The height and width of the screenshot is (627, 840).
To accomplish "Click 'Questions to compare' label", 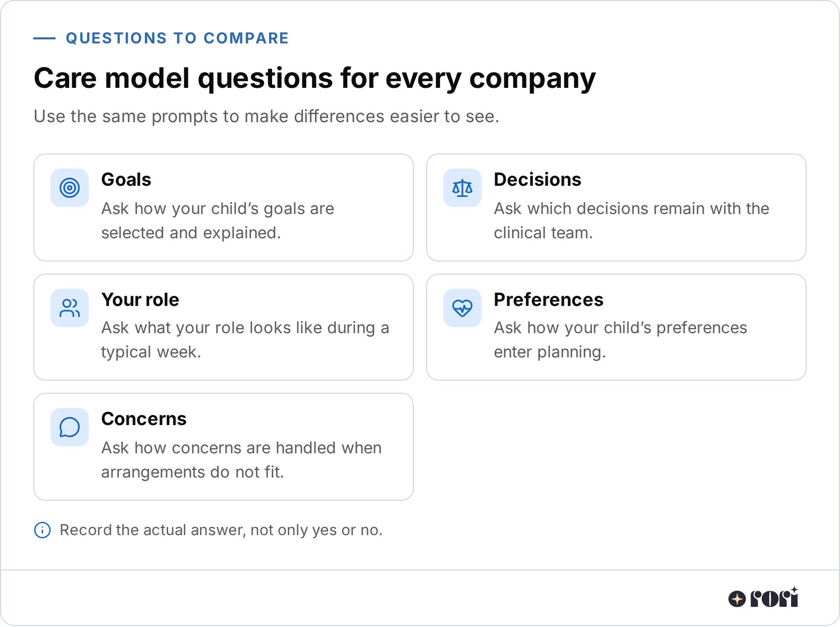I will 177,38.
